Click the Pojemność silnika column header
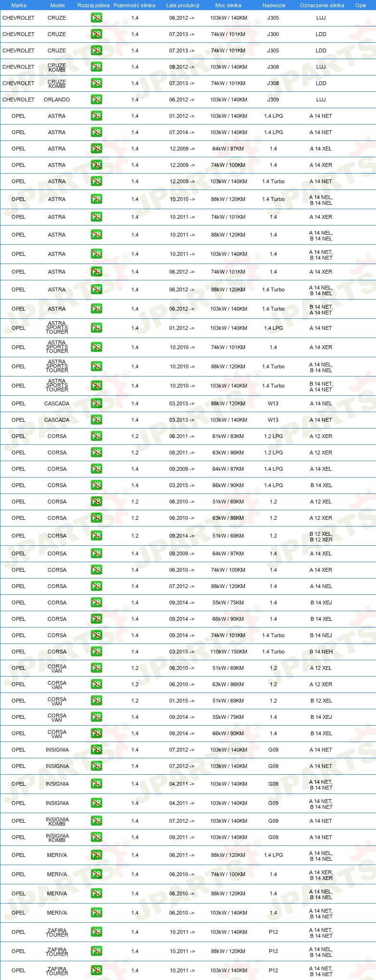Viewport: 376px width, 980px height. [134, 5]
